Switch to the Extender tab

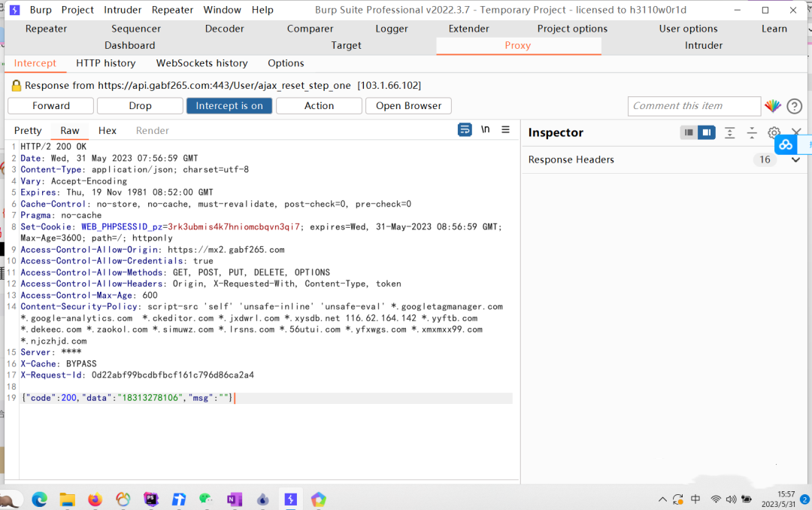click(x=468, y=29)
